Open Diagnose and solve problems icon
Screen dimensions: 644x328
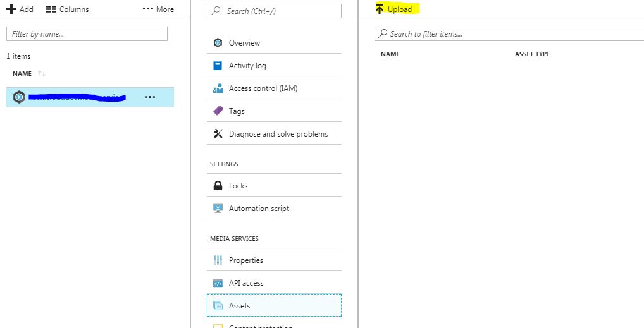218,134
